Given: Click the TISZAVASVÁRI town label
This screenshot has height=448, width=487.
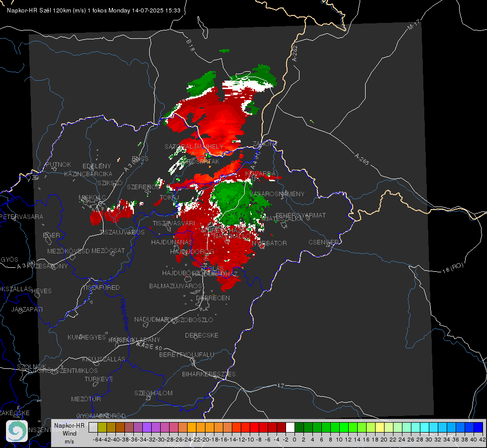Looking at the screenshot, I should click(x=174, y=223).
